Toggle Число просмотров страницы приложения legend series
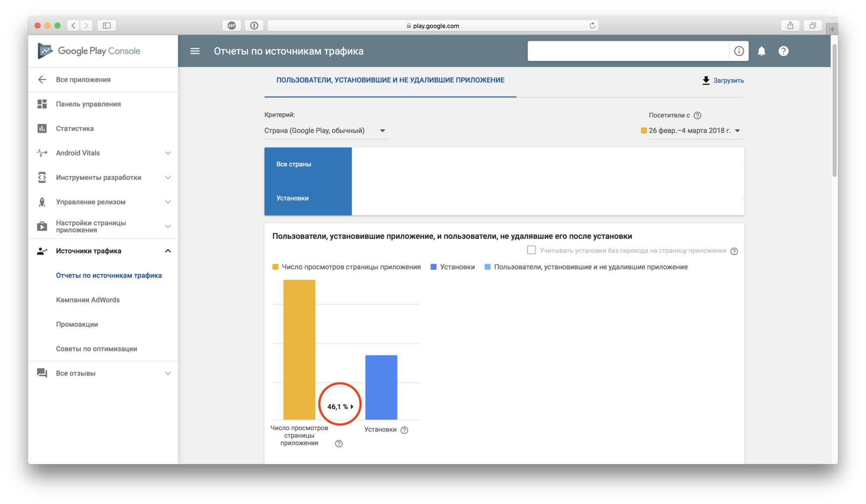The width and height of the screenshot is (866, 504). pos(346,267)
